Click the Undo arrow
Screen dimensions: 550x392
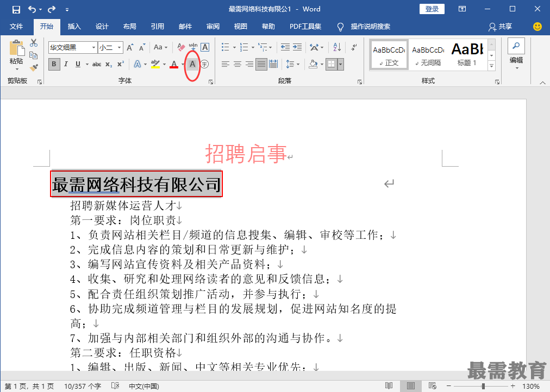[x=32, y=9]
